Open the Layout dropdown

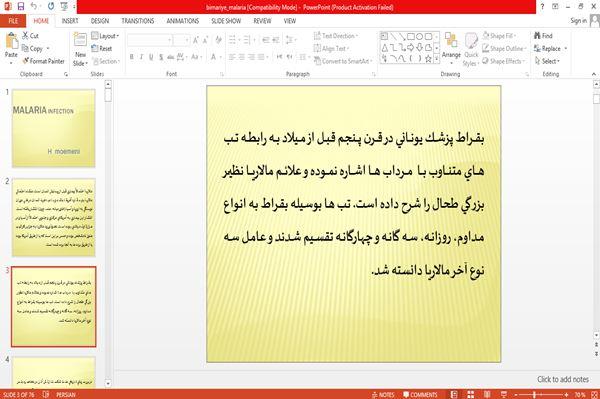[105, 36]
